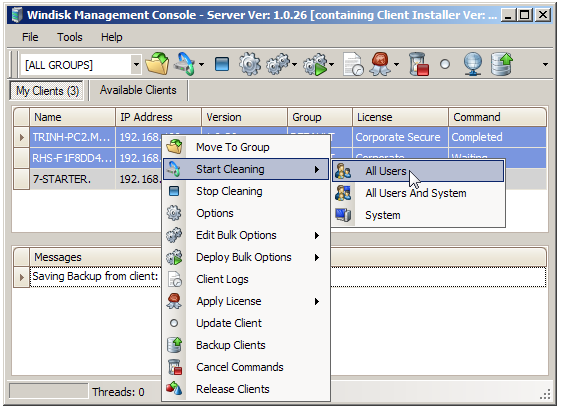Click the Completed command cell

click(x=498, y=137)
